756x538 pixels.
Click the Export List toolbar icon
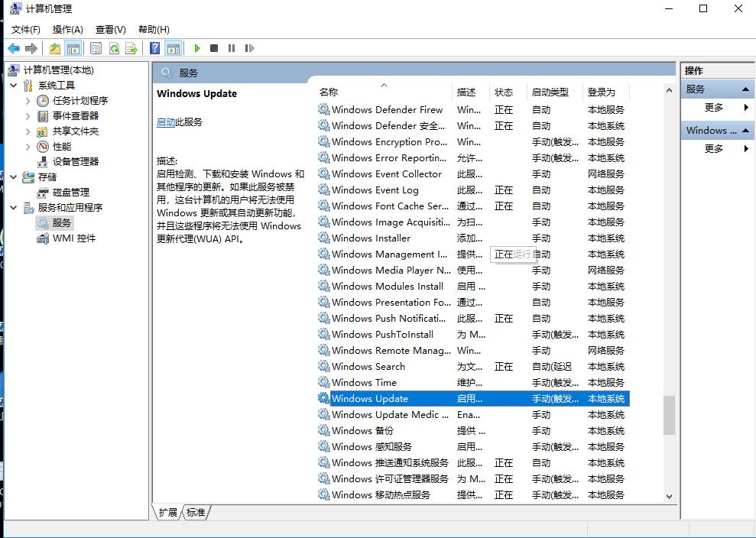(x=131, y=48)
